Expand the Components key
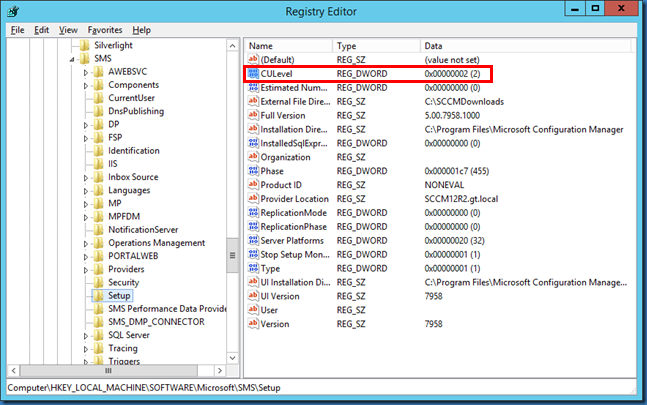 pos(86,86)
